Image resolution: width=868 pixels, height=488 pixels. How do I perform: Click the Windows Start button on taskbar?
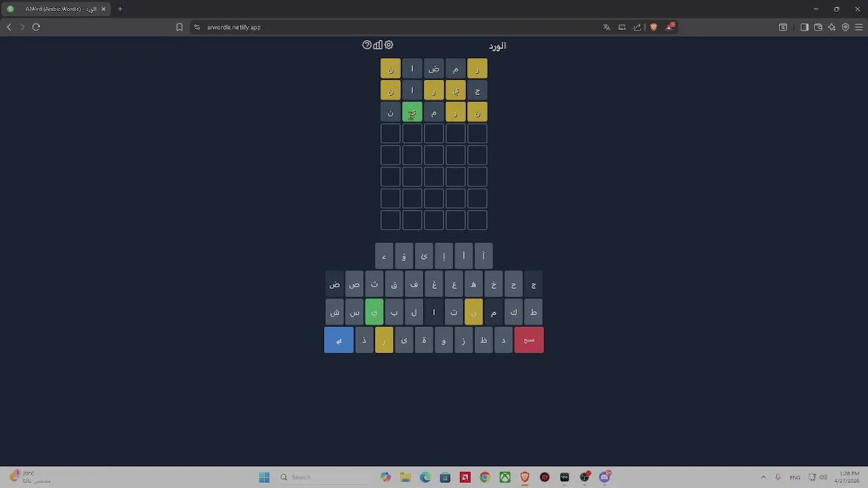pyautogui.click(x=264, y=477)
